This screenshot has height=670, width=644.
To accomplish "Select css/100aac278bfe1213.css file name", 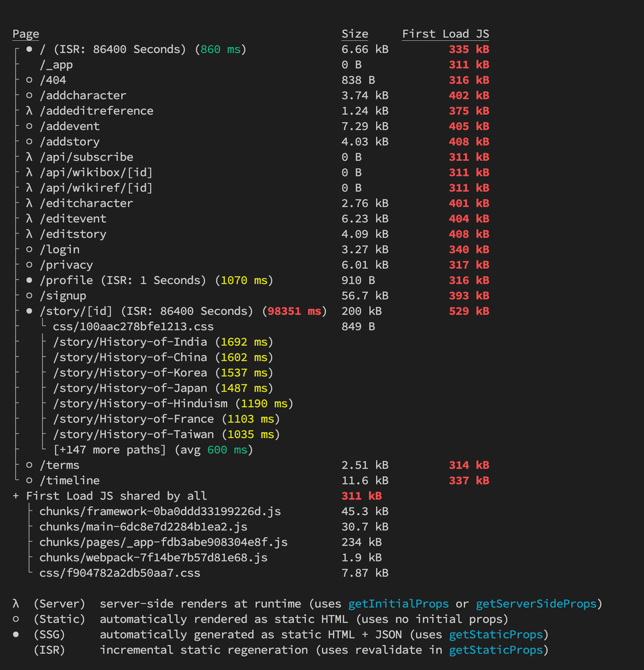I will pos(133,326).
